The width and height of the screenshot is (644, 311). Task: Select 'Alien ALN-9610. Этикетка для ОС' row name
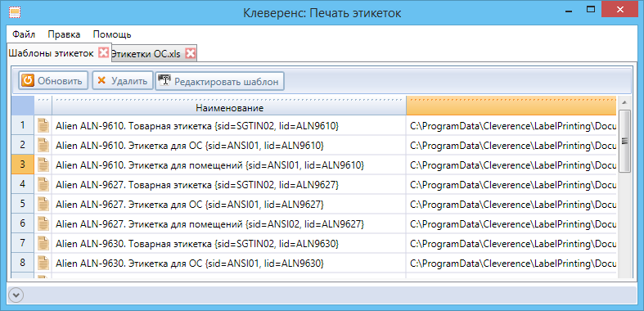[x=190, y=146]
